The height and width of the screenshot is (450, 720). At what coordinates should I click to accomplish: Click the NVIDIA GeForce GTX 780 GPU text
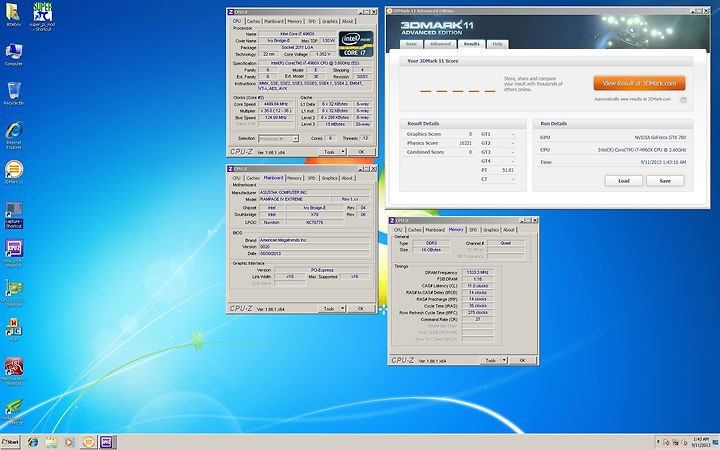[x=660, y=137]
